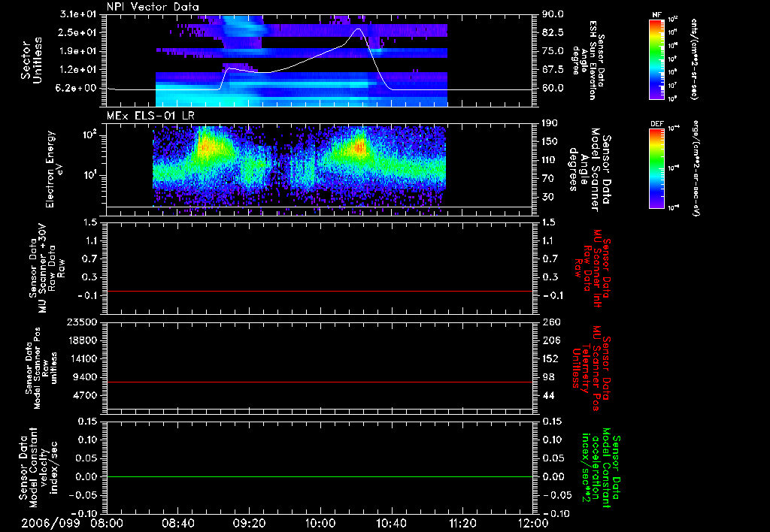
Task: Click the MU Scanner +30V Raw Data label
Action: (x=47, y=268)
